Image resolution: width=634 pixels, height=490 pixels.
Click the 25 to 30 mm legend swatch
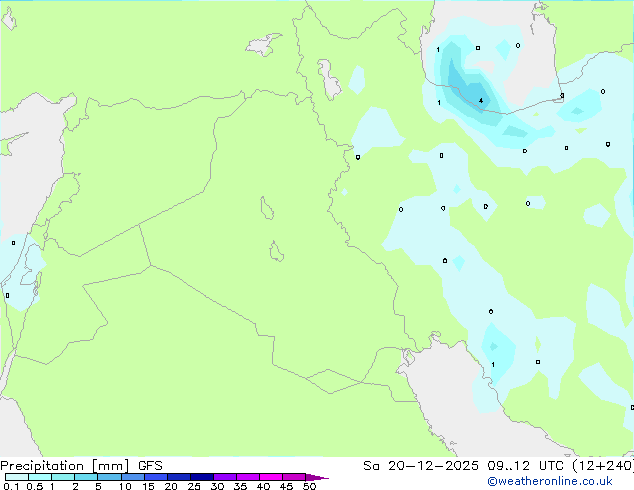point(201,477)
